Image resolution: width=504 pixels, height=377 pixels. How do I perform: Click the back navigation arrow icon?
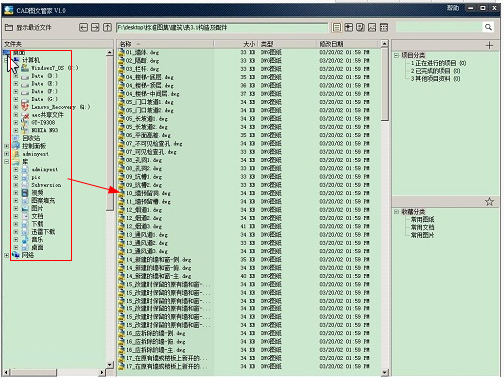pyautogui.click(x=83, y=27)
